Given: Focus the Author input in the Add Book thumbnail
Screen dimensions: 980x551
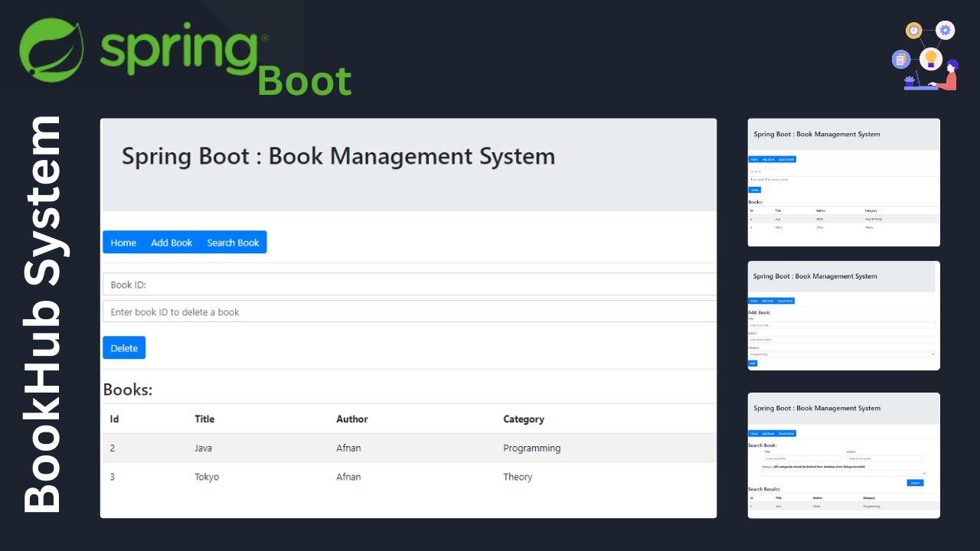Looking at the screenshot, I should coord(841,340).
